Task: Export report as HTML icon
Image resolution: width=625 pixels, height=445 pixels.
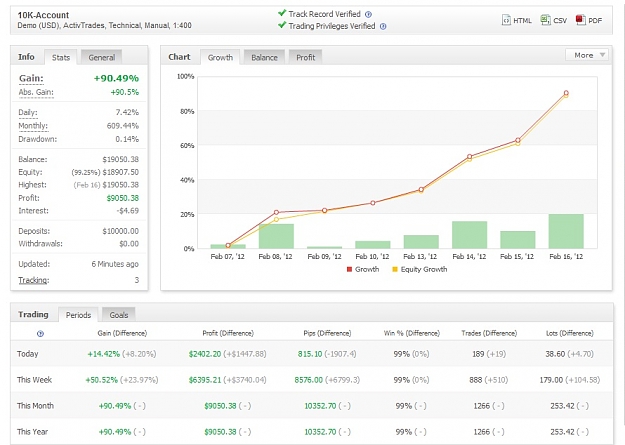Action: click(506, 20)
